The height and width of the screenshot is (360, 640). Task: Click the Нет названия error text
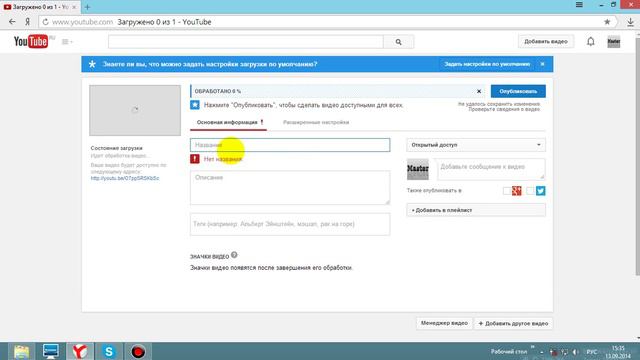[x=223, y=159]
